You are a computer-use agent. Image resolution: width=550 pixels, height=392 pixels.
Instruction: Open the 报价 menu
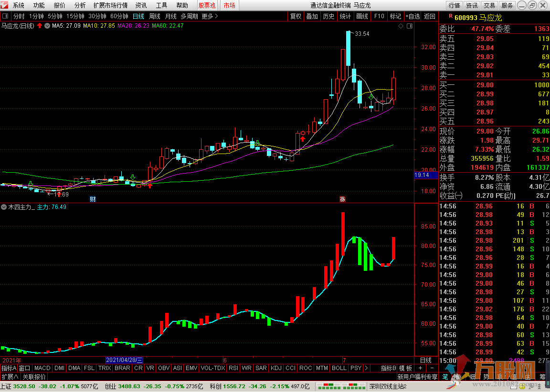click(59, 5)
